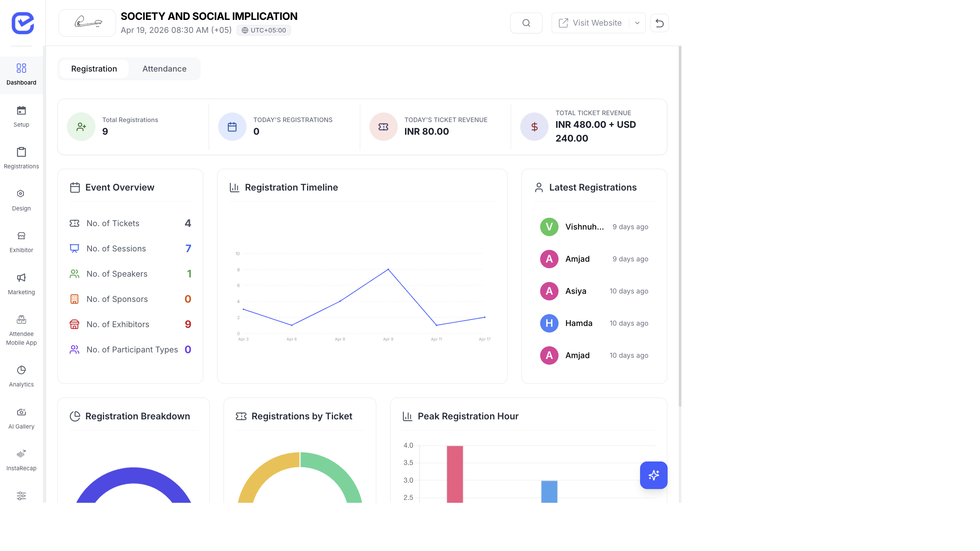Screen dimensions: 980x551
Task: Click the Visit Website button
Action: coord(591,23)
